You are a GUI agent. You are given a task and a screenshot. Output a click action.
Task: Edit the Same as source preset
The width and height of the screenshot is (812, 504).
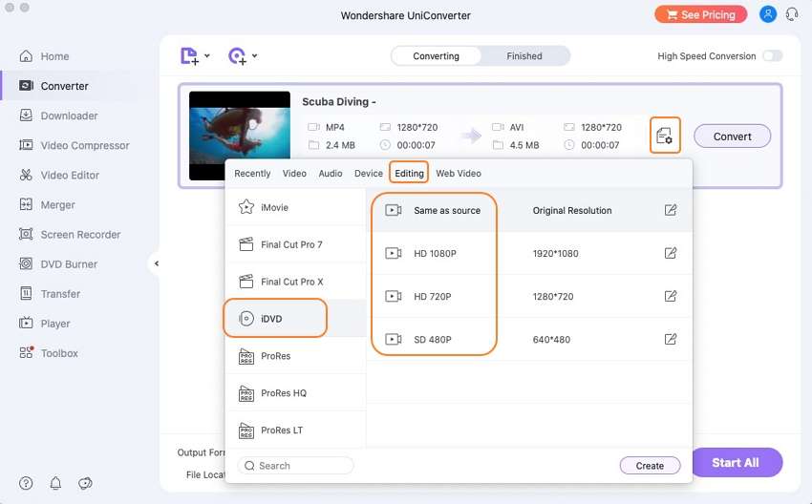670,210
